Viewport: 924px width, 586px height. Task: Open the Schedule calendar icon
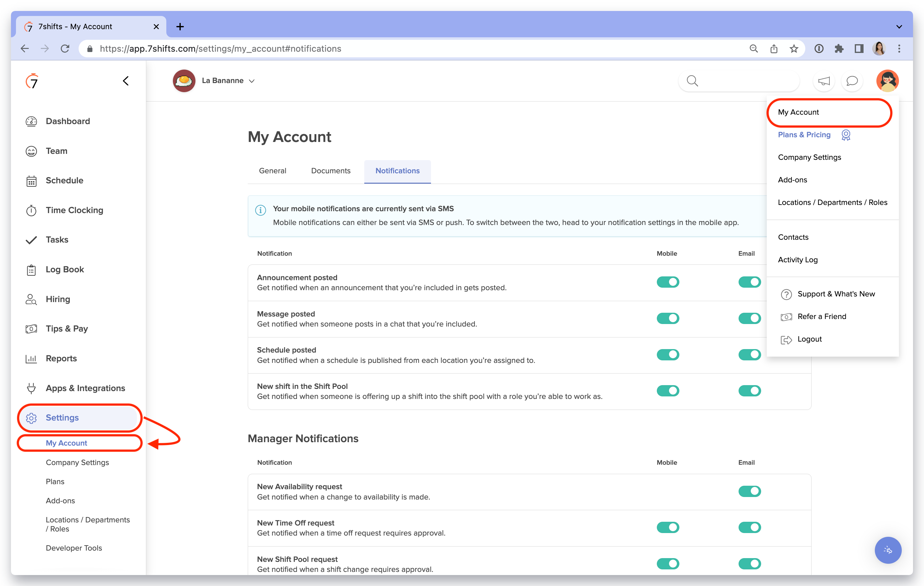31,181
